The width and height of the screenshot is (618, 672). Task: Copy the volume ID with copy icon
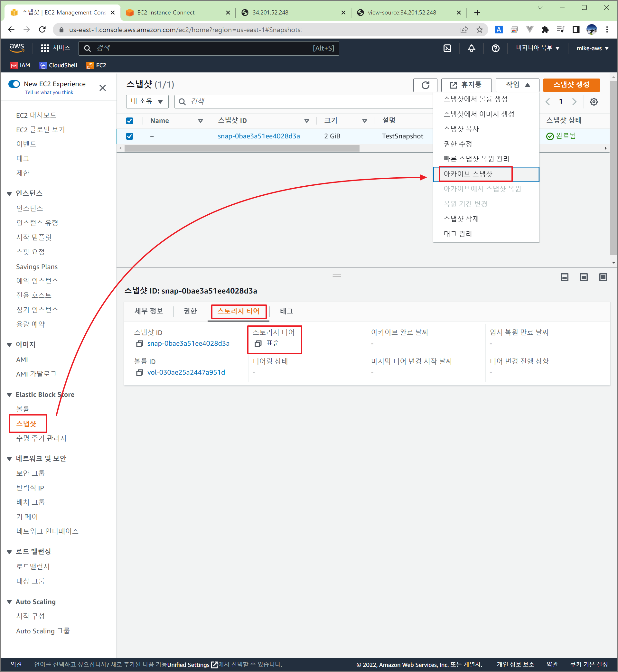(139, 372)
